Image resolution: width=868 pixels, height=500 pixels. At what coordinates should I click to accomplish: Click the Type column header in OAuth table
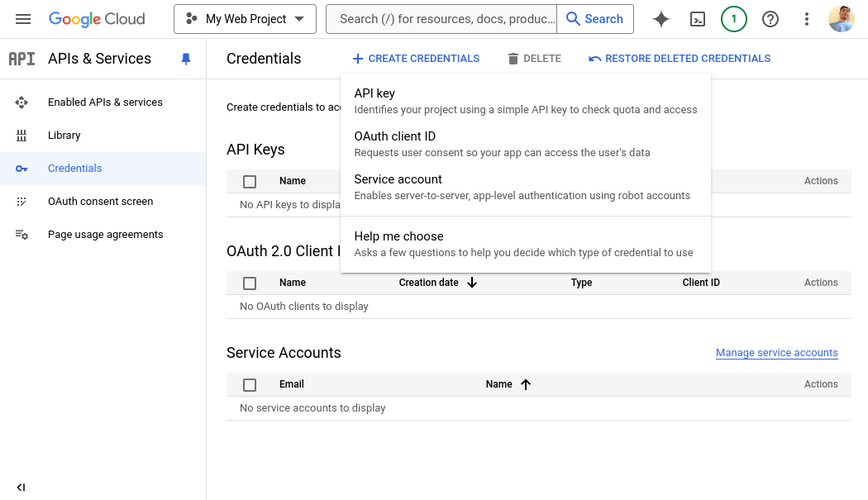(581, 283)
